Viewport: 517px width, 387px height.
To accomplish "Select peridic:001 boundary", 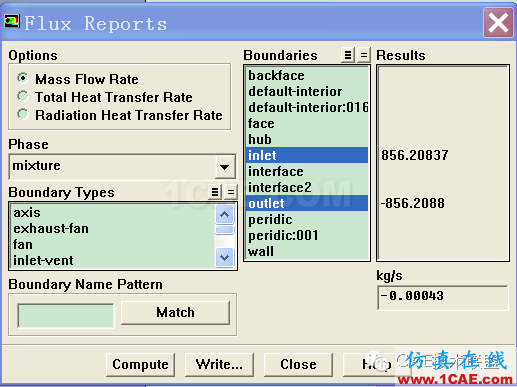I will 307,235.
